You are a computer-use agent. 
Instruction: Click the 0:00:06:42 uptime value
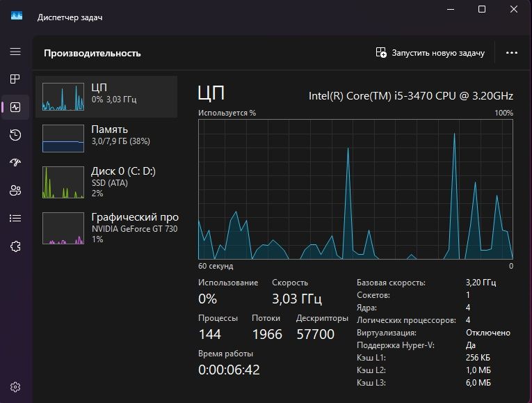point(229,370)
